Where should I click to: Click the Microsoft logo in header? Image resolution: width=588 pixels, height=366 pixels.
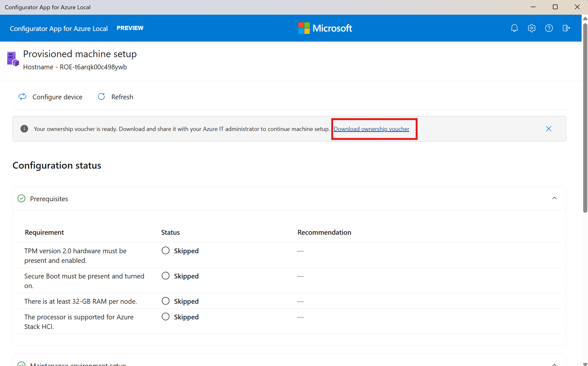click(x=325, y=28)
